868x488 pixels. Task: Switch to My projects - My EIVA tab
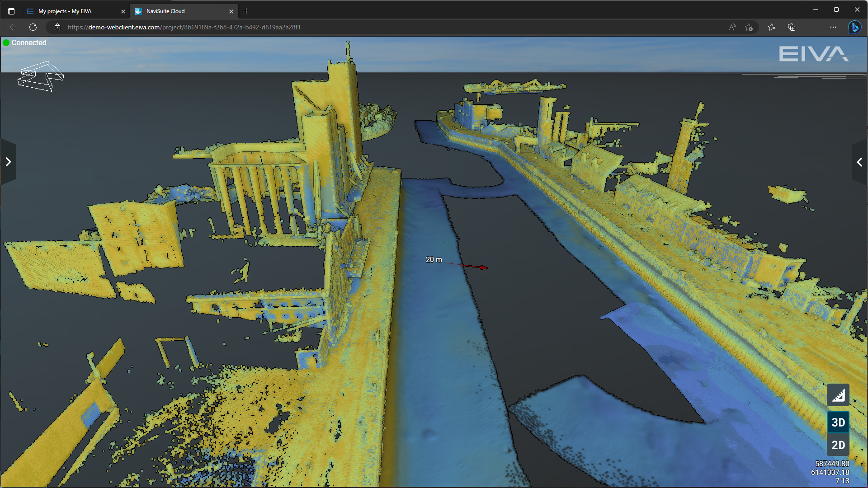tap(65, 11)
